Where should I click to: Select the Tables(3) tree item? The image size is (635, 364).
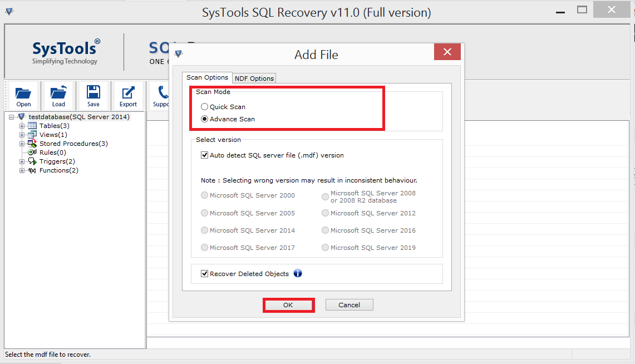click(55, 126)
